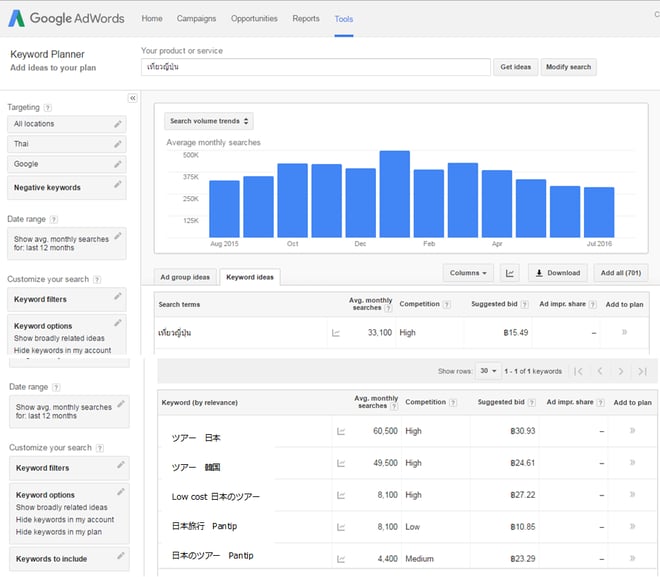Open the upper Date range help icon
Image resolution: width=660 pixels, height=577 pixels.
(x=53, y=219)
